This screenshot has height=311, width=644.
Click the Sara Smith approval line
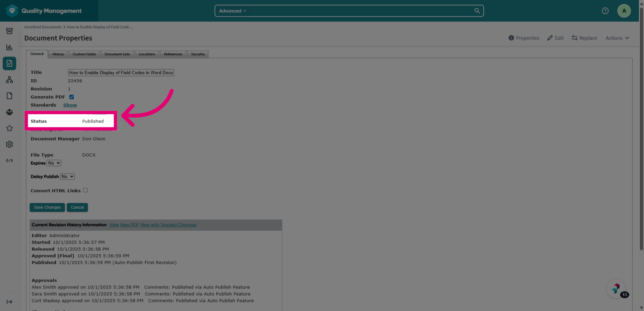pyautogui.click(x=141, y=294)
